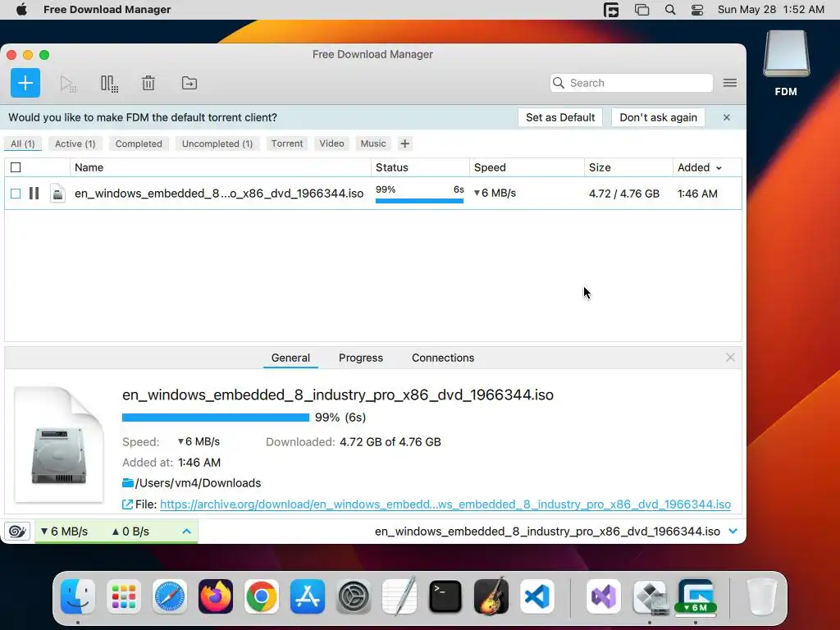
Task: Close the download details panel
Action: (730, 358)
